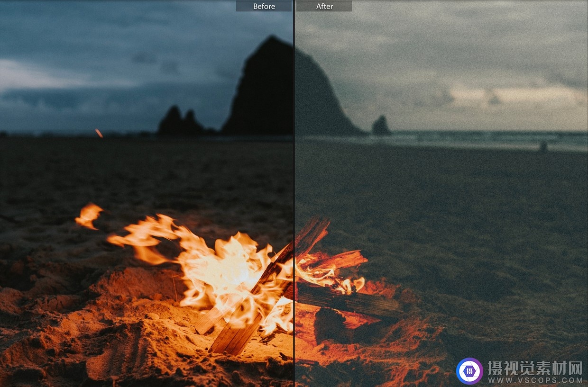Click the small detached flame at left
This screenshot has height=387, width=588.
(89, 215)
